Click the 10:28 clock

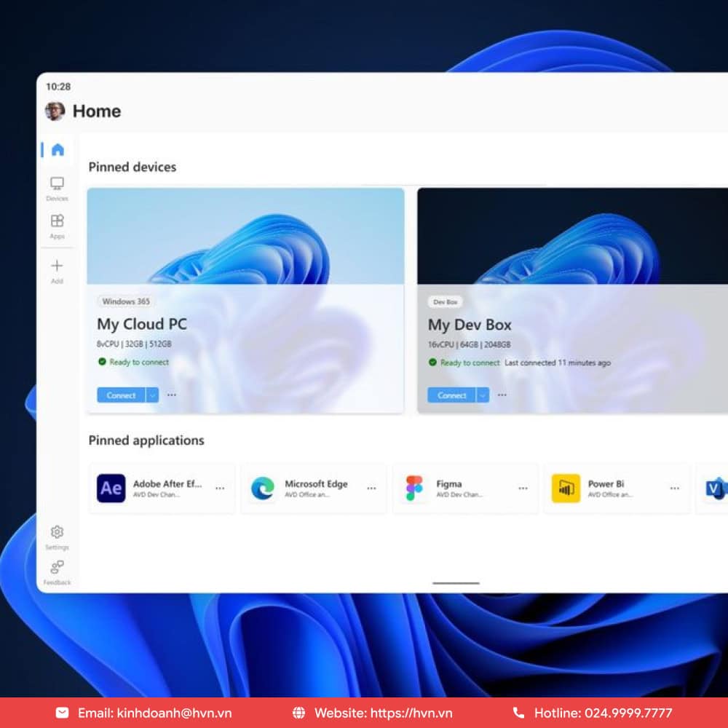(x=58, y=87)
